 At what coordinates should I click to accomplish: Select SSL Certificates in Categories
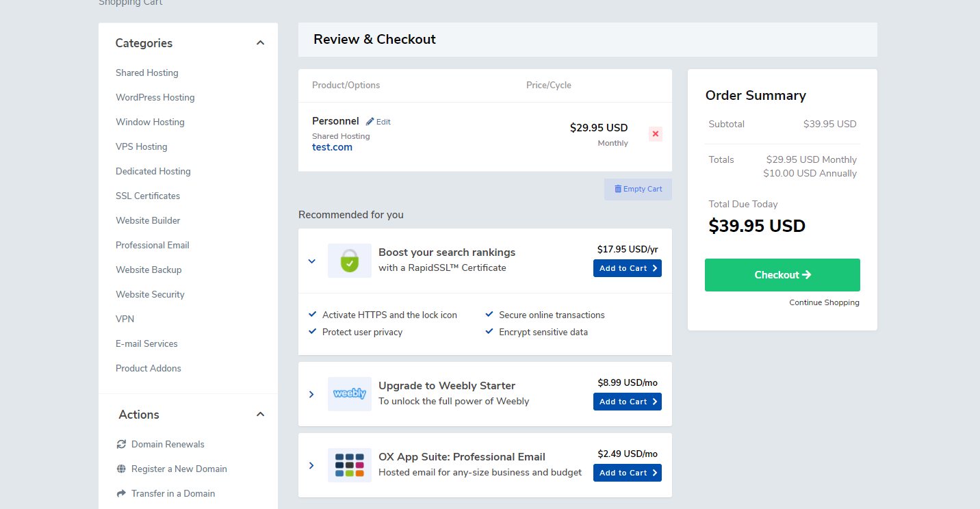[x=148, y=196]
